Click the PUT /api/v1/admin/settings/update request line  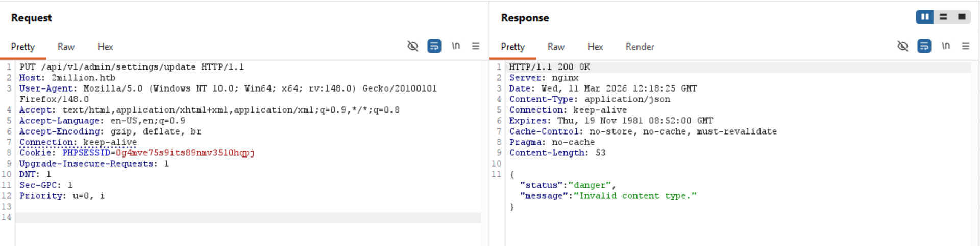(x=132, y=67)
